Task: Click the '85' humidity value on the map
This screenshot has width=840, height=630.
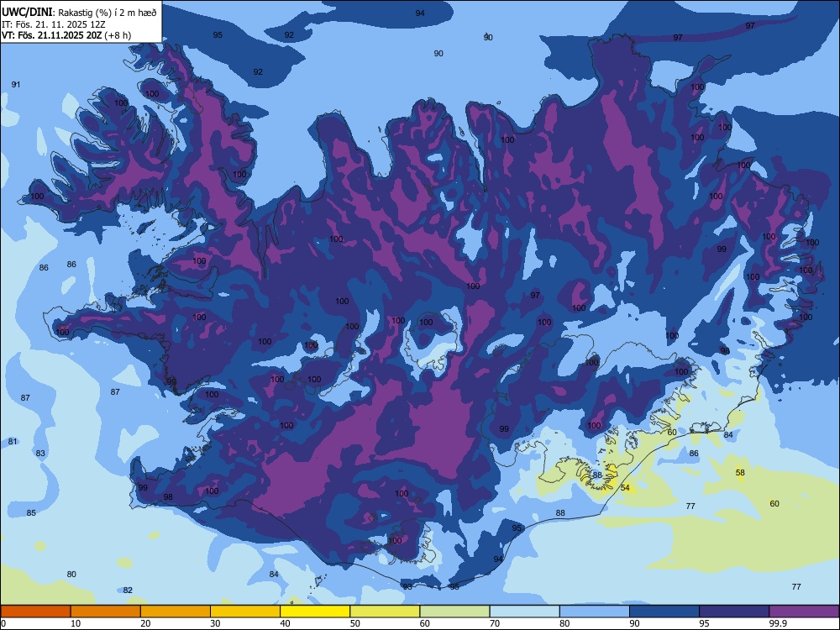Action: point(31,512)
